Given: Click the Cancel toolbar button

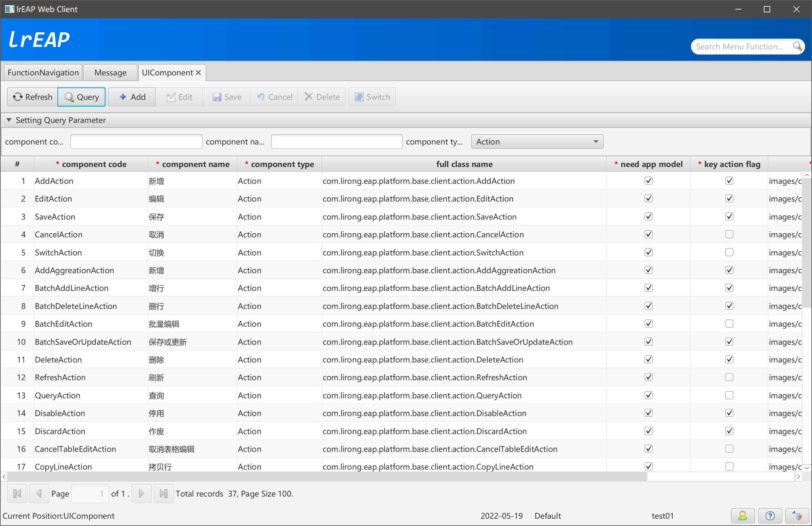Looking at the screenshot, I should (x=274, y=97).
